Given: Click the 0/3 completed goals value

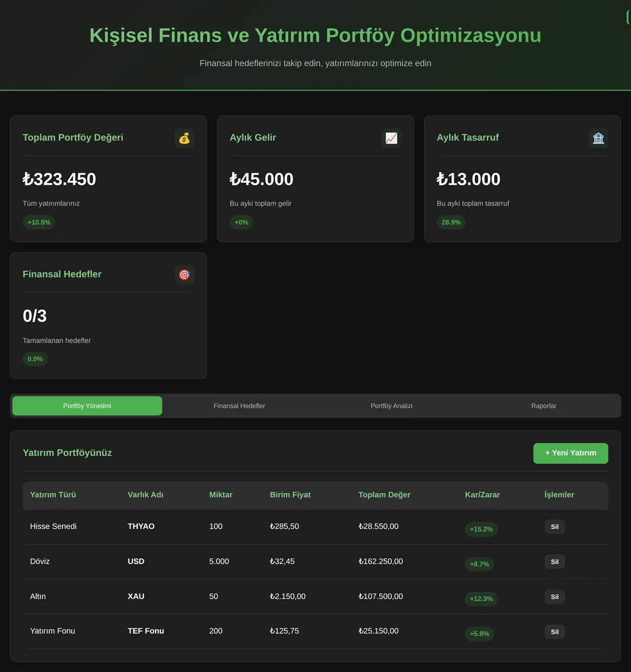Looking at the screenshot, I should [x=35, y=316].
